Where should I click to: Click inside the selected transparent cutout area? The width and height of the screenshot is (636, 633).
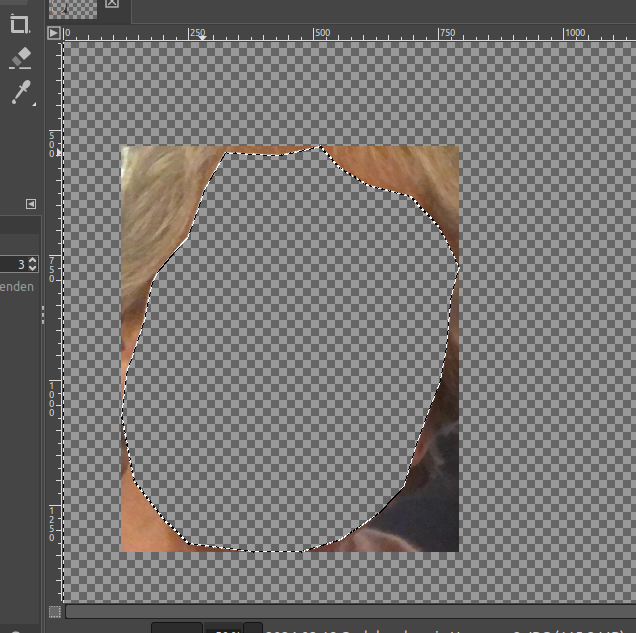[290, 350]
